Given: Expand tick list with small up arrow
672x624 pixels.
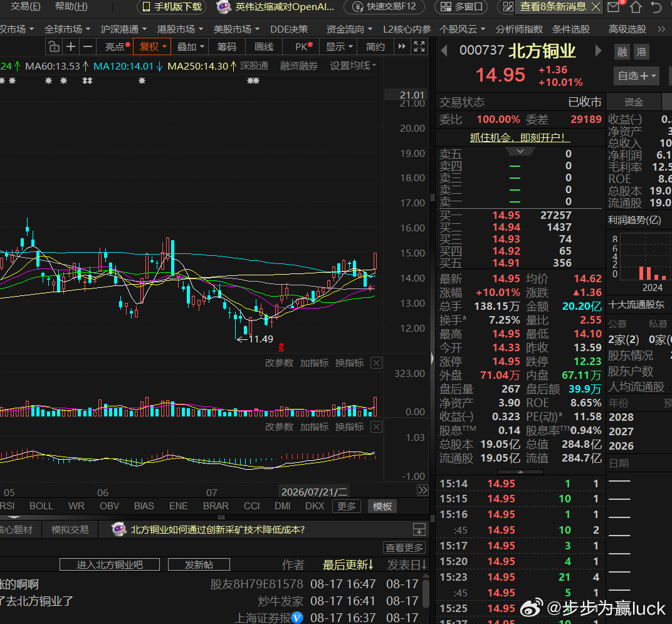Looking at the screenshot, I should pos(520,472).
